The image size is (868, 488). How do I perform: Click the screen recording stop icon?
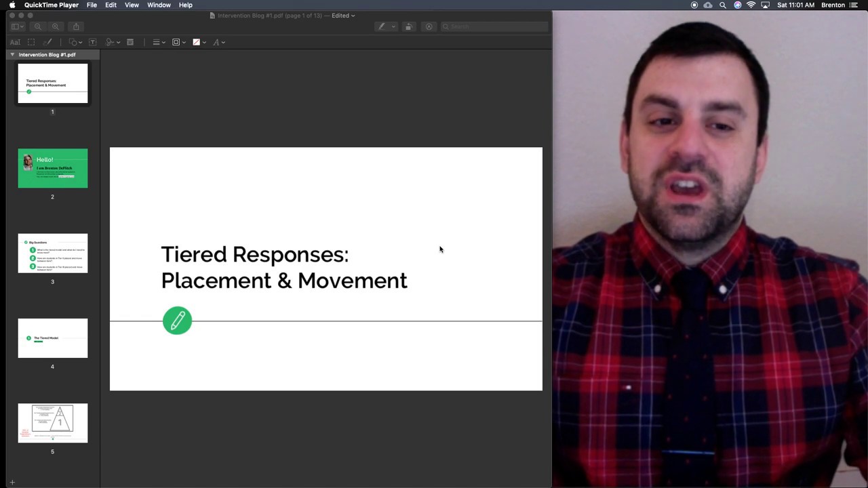pyautogui.click(x=694, y=5)
